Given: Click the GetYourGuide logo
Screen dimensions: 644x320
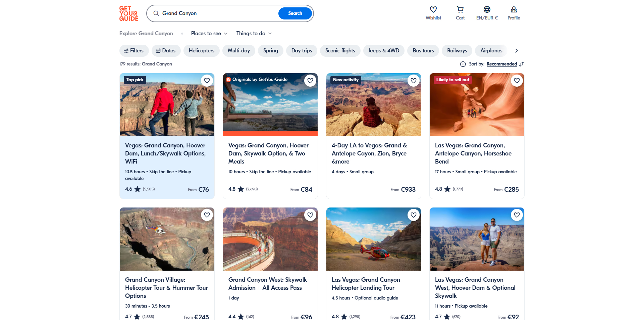Looking at the screenshot, I should (x=129, y=13).
